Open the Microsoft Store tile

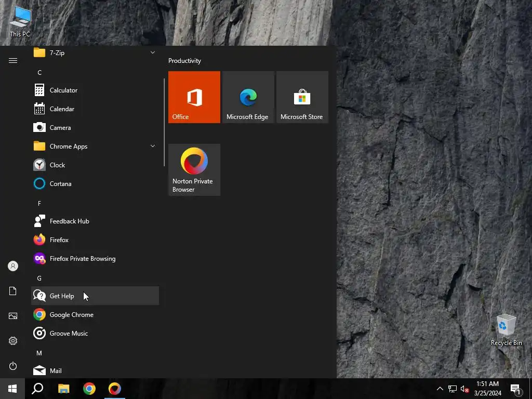tap(302, 97)
